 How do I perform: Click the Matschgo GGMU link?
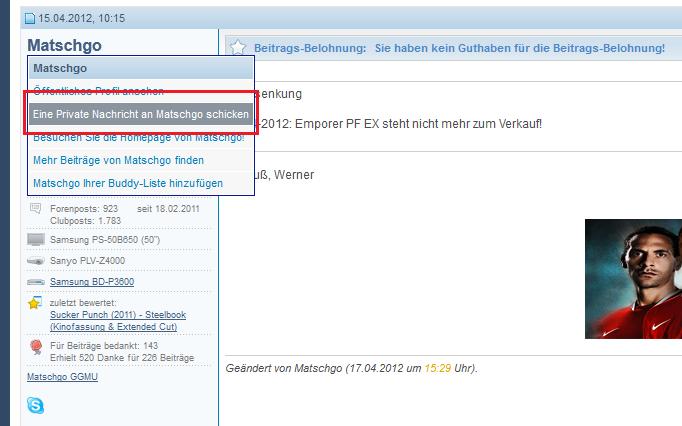62,377
